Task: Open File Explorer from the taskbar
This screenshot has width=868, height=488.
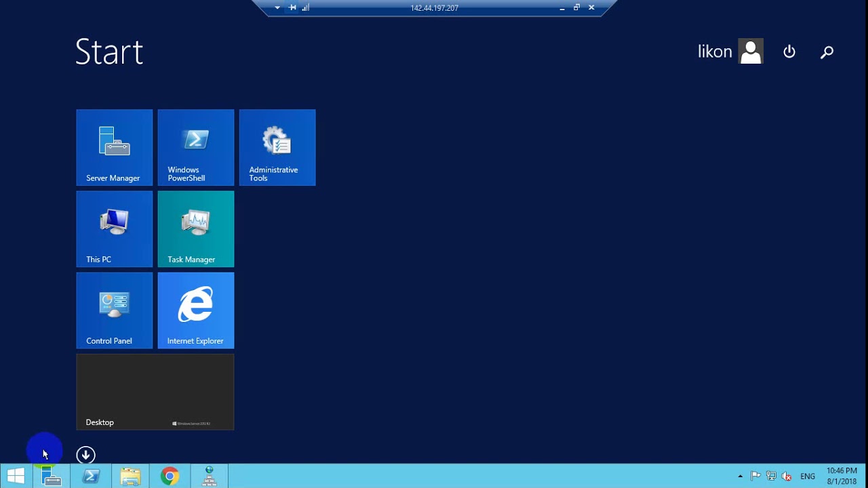Action: (x=130, y=476)
